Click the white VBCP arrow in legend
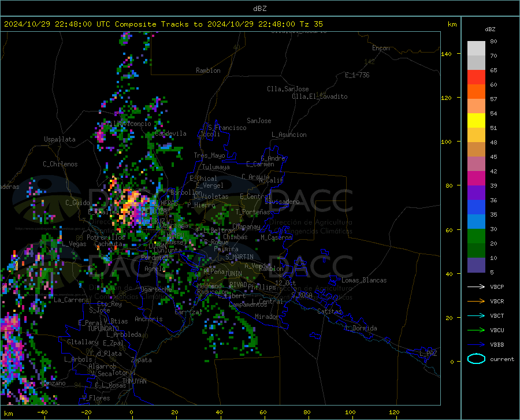 [476, 287]
